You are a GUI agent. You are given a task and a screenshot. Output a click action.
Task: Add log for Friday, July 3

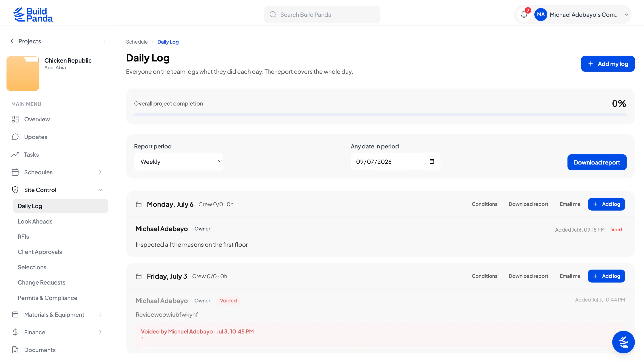pos(606,276)
